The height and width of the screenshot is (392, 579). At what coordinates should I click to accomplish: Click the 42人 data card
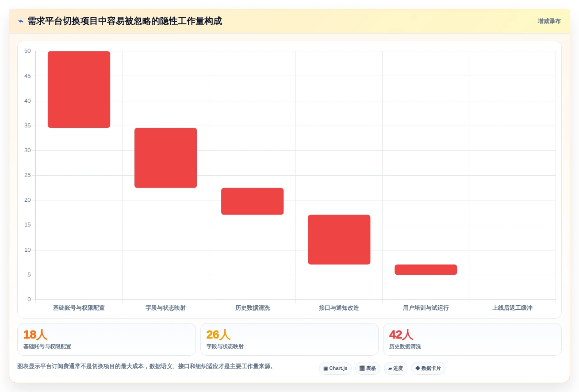click(x=472, y=339)
